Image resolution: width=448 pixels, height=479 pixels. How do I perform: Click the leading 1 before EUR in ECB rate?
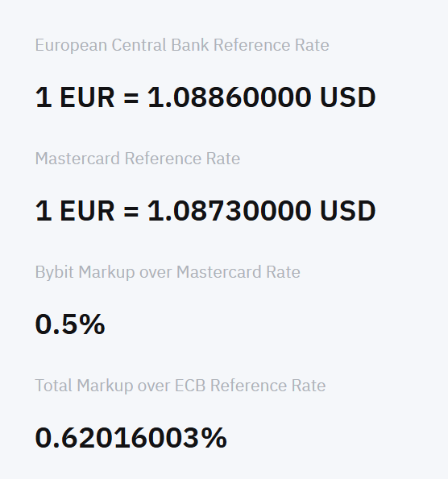(44, 97)
